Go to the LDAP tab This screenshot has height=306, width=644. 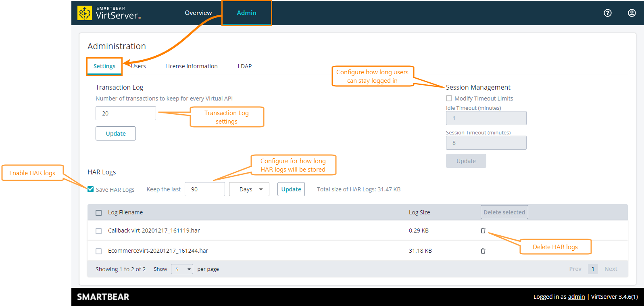coord(245,66)
